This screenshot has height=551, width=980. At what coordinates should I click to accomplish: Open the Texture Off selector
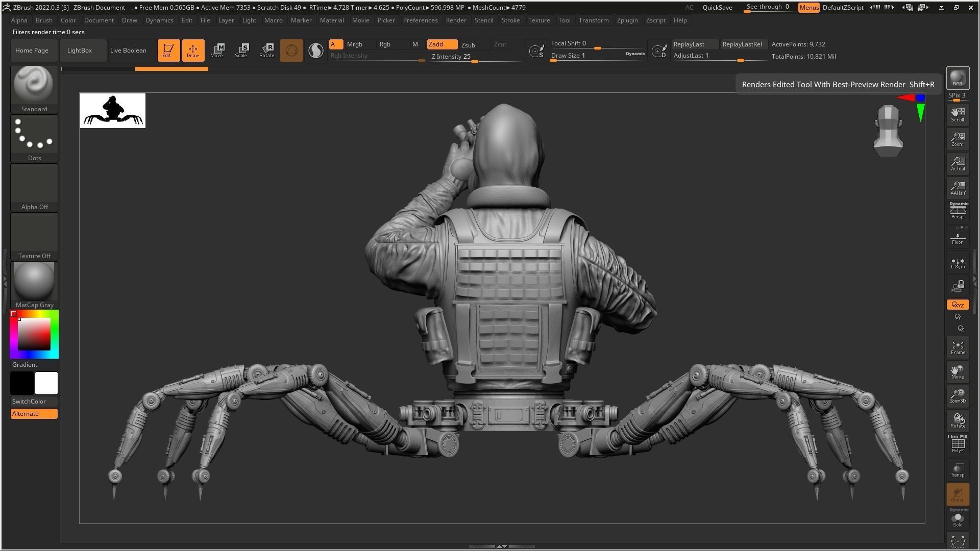tap(34, 236)
